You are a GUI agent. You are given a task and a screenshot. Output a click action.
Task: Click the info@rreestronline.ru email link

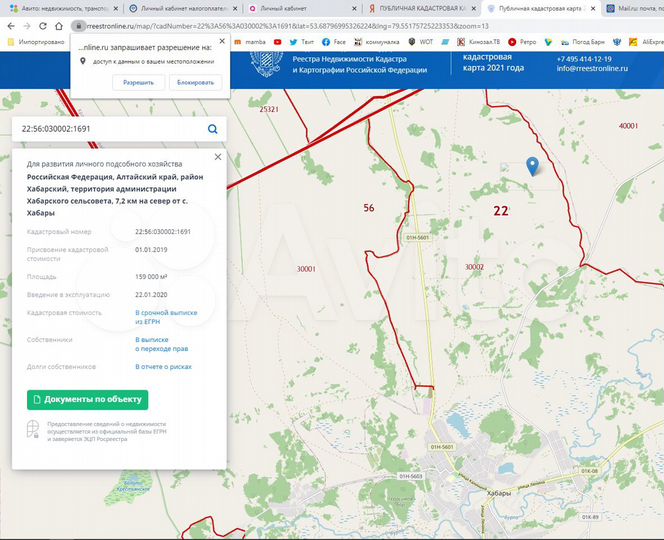tap(591, 68)
